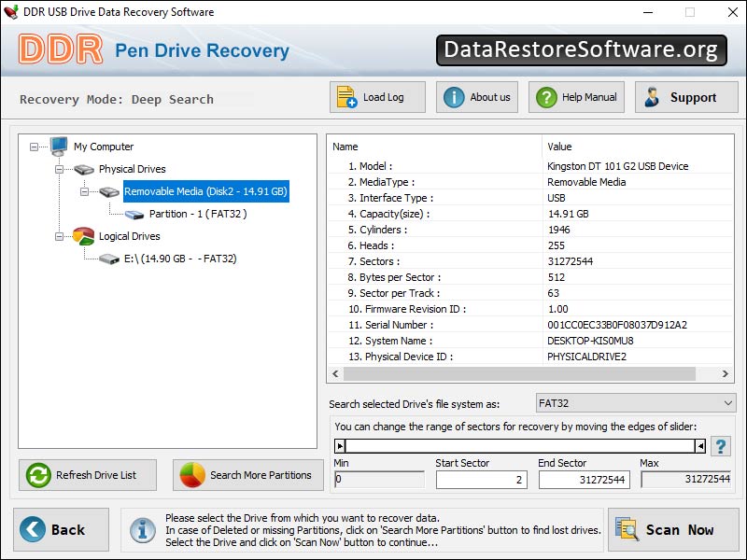Select the Firmware Revision ID row
This screenshot has width=747, height=560.
530,309
